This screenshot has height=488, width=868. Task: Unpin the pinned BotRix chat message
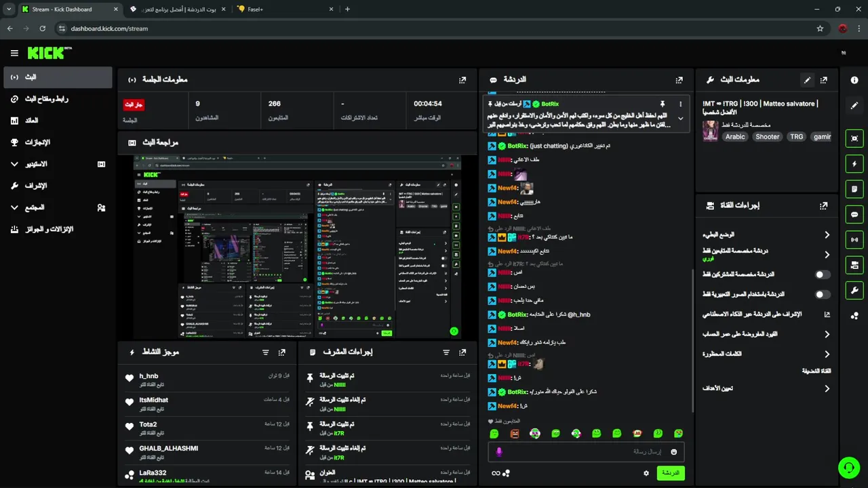[663, 104]
